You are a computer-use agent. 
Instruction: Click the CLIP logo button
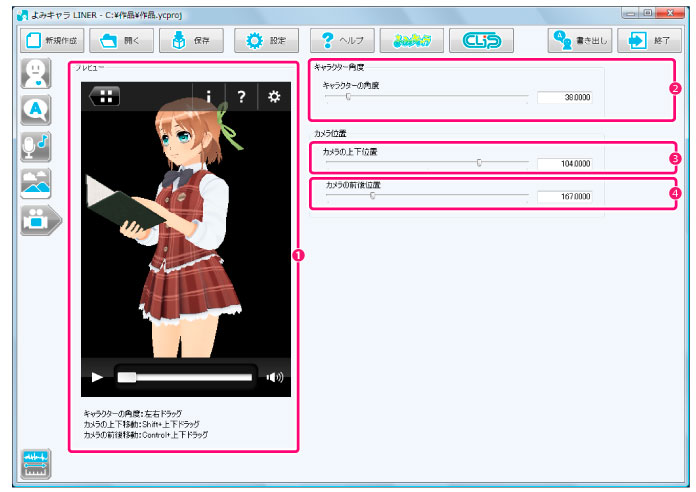[x=482, y=40]
